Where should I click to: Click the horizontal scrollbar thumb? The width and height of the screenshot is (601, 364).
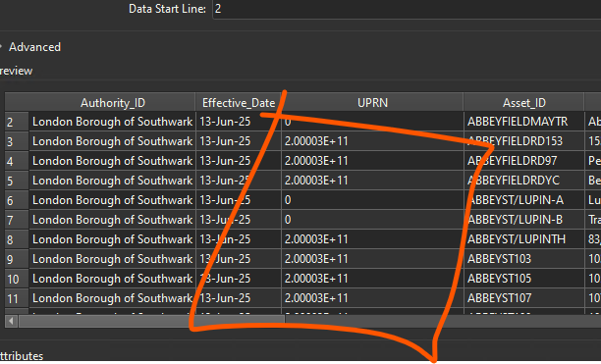click(x=152, y=321)
